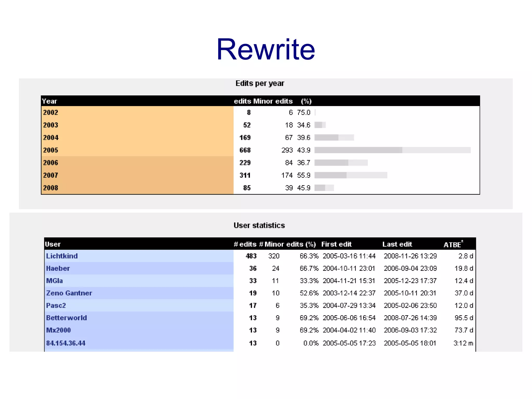Click the 2006 edits bar graph

point(341,163)
